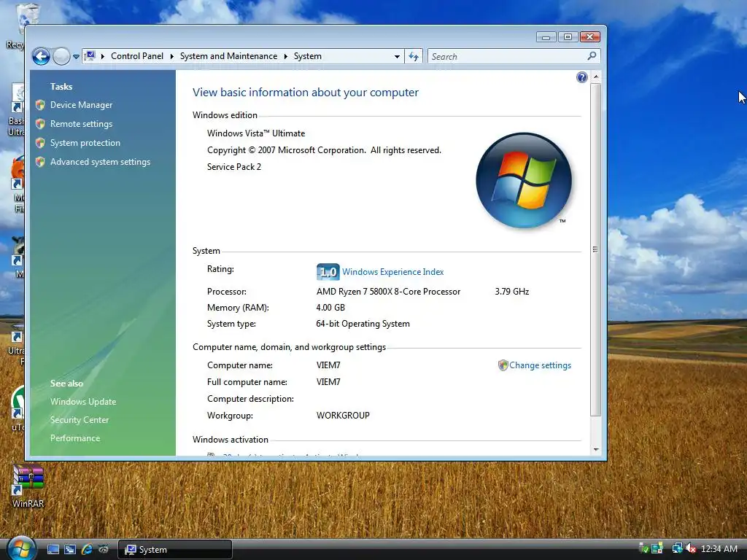The height and width of the screenshot is (560, 747).
Task: Open System protection task link
Action: [85, 143]
